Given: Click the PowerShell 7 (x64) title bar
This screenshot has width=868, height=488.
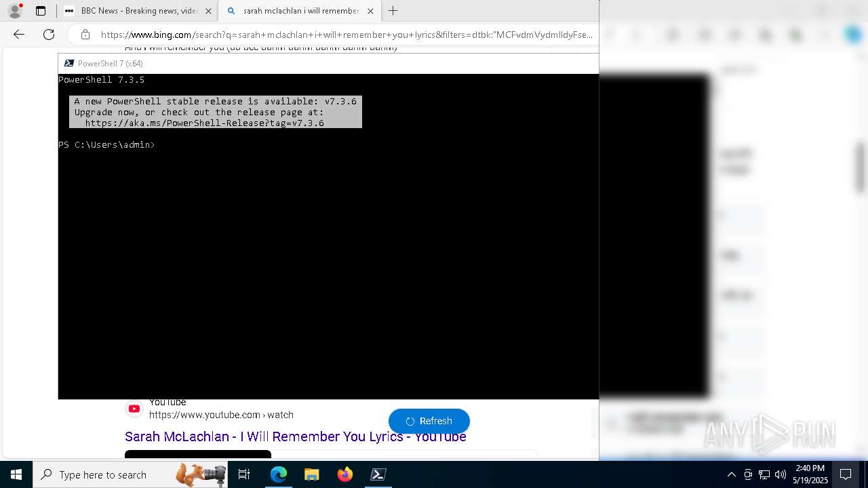Looking at the screenshot, I should [328, 63].
